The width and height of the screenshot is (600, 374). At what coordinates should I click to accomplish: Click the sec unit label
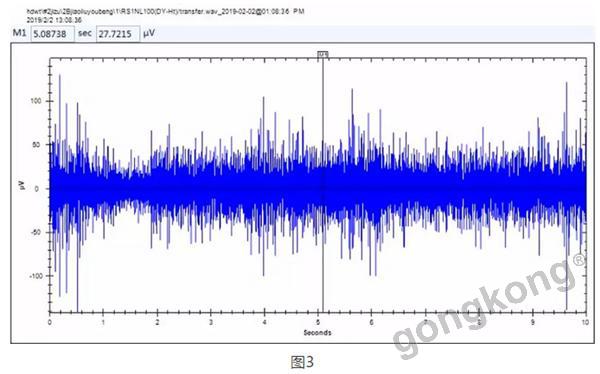click(x=85, y=33)
